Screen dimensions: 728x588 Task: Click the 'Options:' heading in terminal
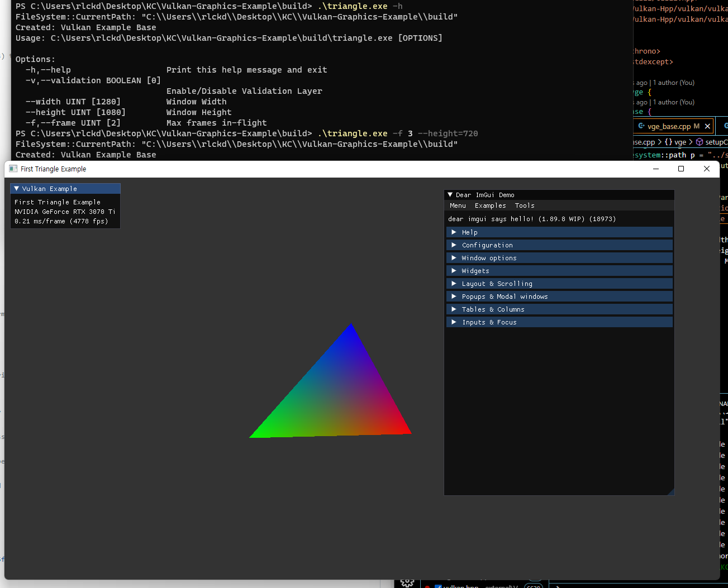(36, 59)
